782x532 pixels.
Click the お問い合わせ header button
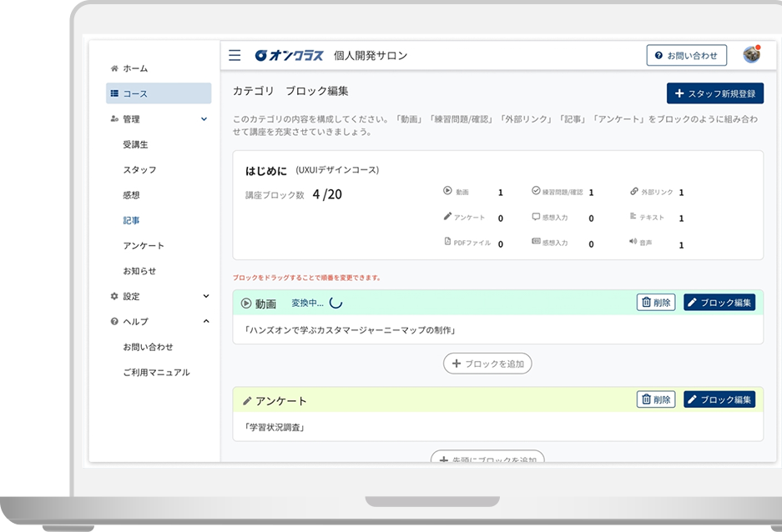pyautogui.click(x=686, y=55)
